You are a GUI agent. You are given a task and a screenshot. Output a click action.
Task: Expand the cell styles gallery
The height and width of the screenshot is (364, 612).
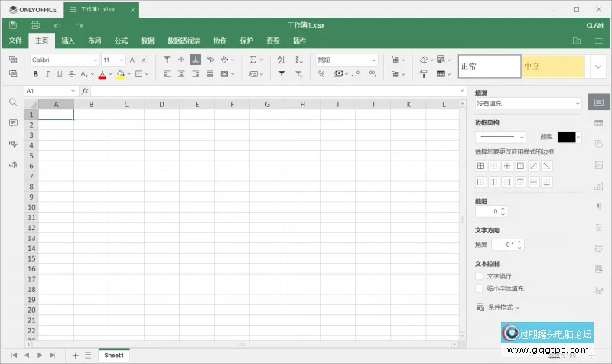click(x=598, y=67)
